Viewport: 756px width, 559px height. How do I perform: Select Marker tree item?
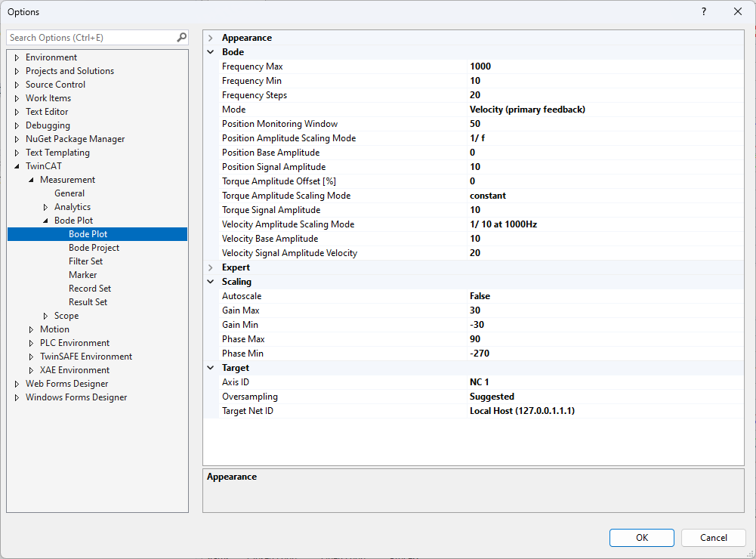[82, 274]
